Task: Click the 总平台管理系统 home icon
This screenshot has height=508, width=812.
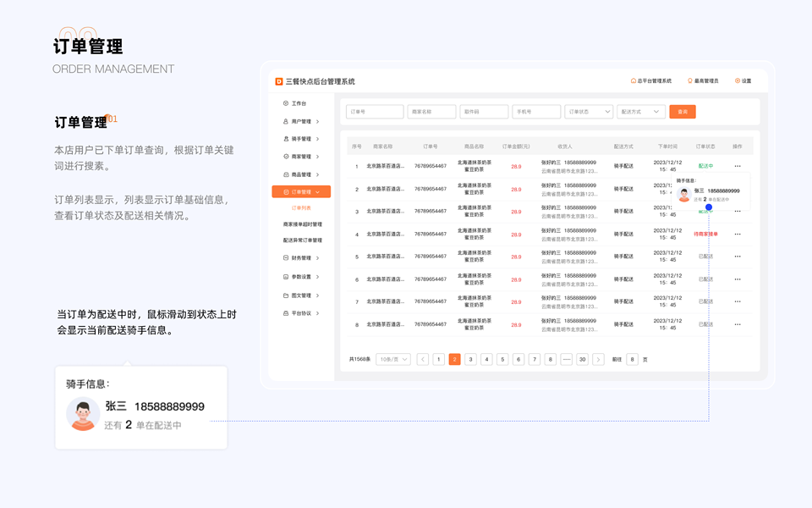Action: coord(634,81)
